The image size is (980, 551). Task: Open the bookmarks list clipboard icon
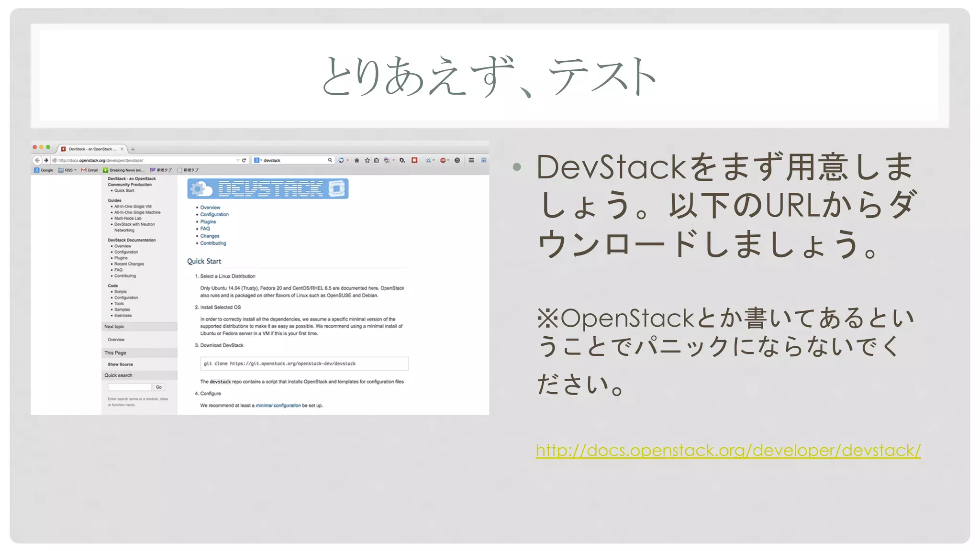click(x=376, y=160)
